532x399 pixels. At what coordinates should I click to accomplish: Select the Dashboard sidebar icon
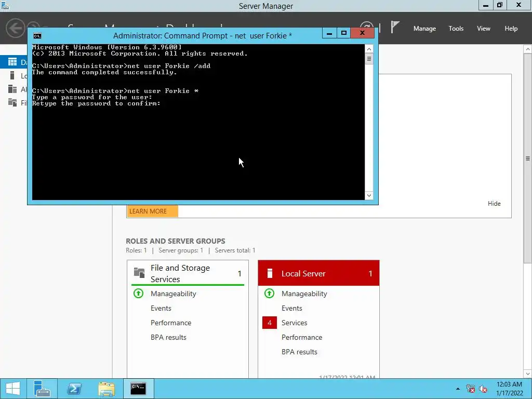(12, 62)
